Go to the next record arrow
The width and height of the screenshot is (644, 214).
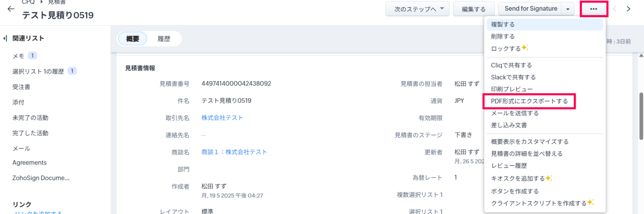(628, 9)
